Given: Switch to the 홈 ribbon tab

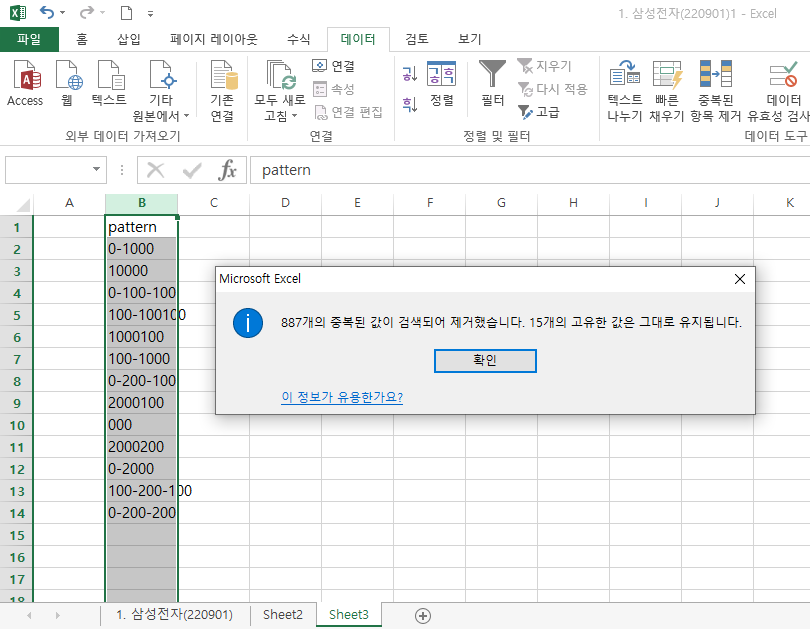Looking at the screenshot, I should [82, 39].
